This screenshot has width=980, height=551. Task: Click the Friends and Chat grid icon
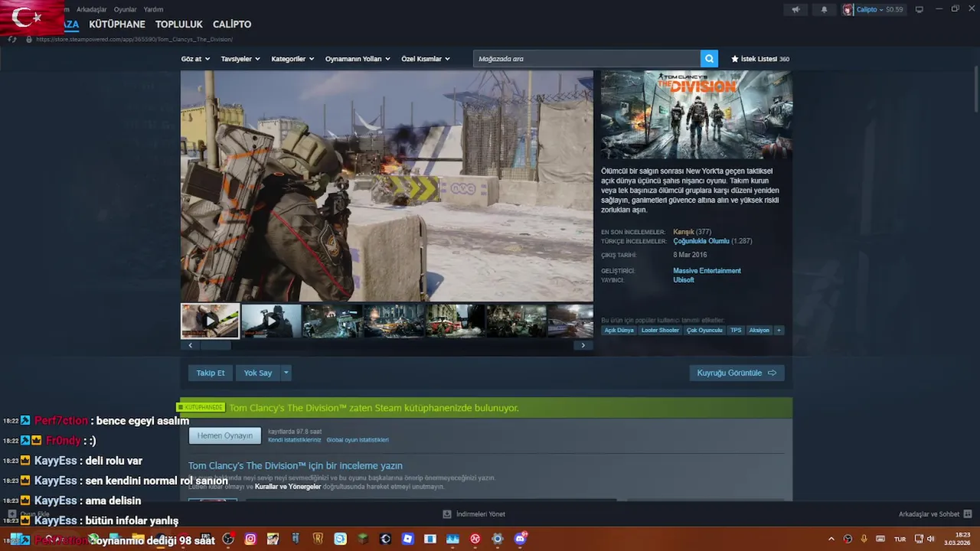[968, 514]
